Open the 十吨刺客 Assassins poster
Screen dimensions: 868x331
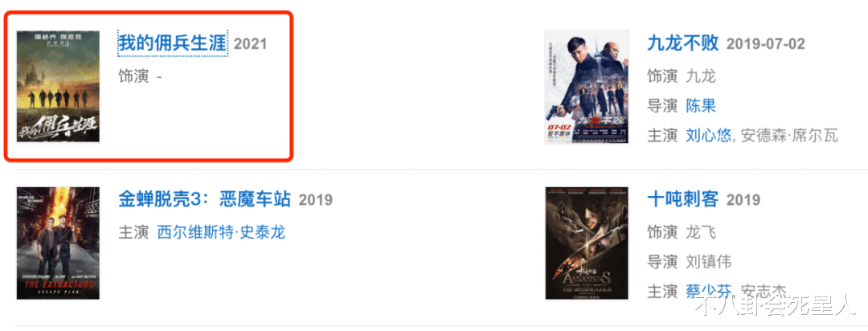587,243
